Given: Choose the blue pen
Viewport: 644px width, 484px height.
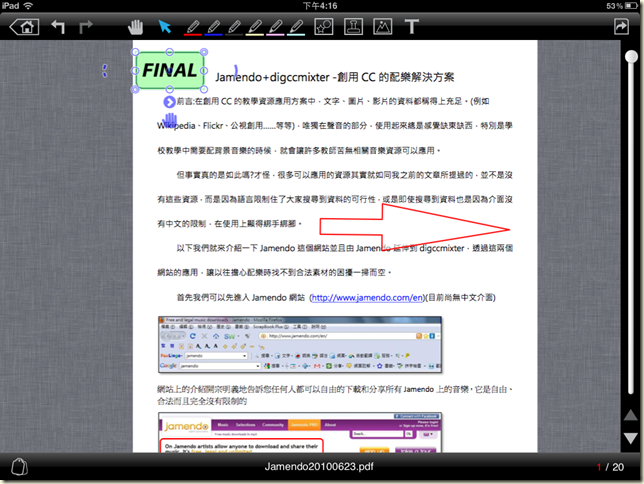Looking at the screenshot, I should [x=214, y=28].
